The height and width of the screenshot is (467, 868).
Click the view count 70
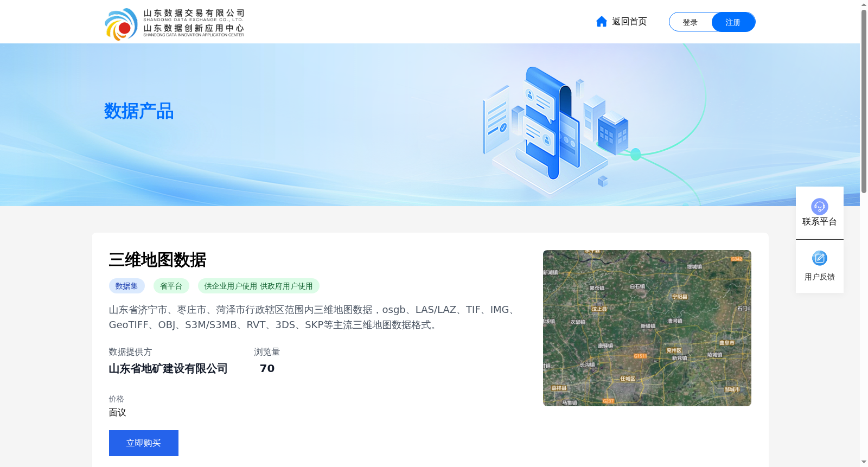[x=267, y=369]
